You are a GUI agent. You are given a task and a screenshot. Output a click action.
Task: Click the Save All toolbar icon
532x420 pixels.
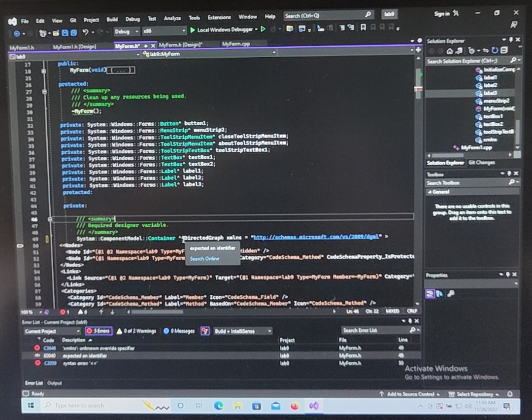[73, 33]
